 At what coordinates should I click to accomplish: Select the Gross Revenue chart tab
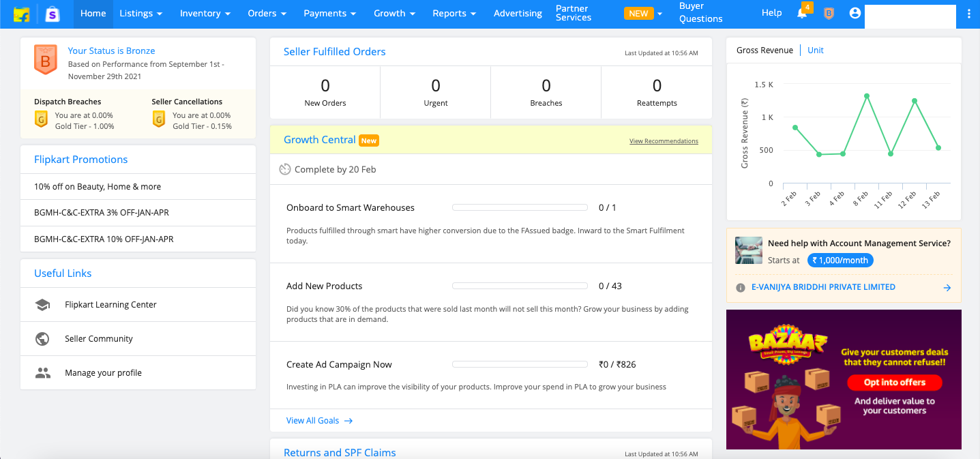pos(764,50)
